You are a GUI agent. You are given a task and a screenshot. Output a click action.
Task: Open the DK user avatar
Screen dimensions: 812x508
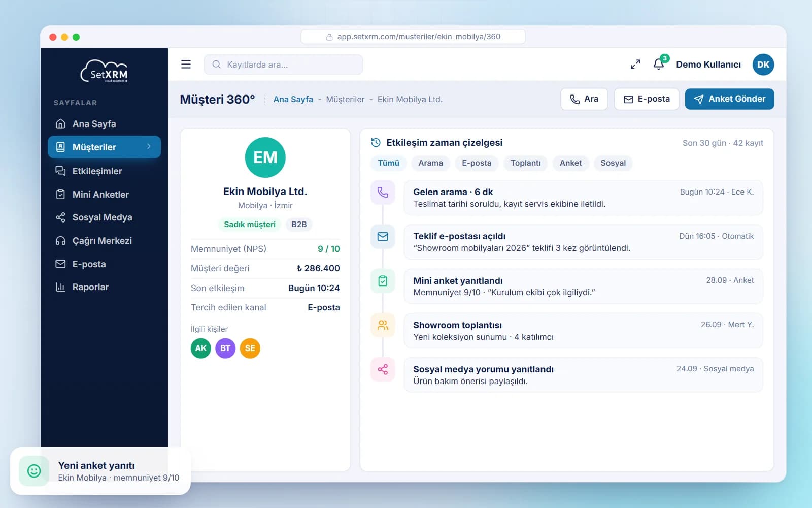[x=763, y=65]
